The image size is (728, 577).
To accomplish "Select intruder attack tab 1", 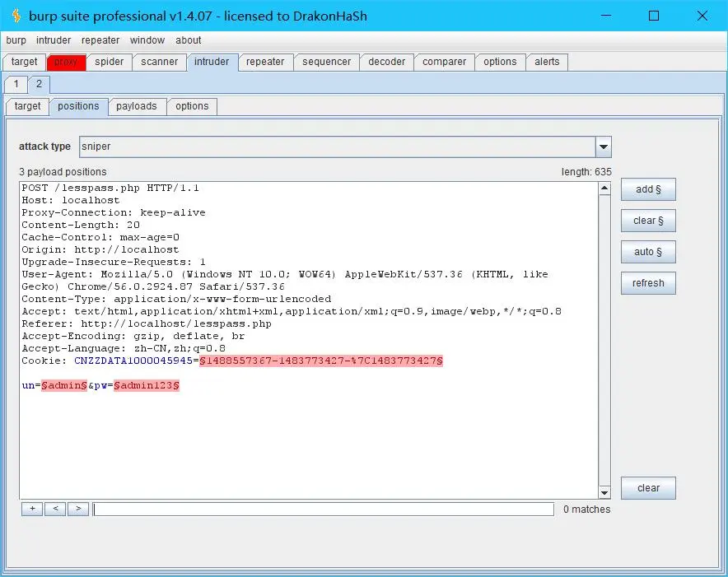I will tap(16, 84).
